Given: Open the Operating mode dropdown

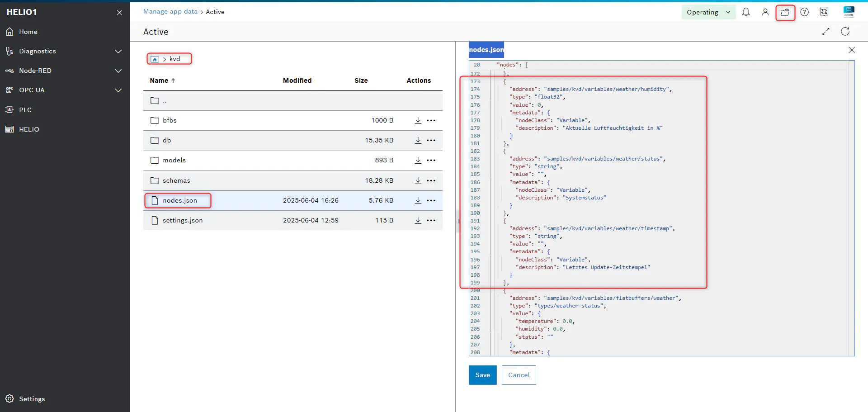Looking at the screenshot, I should (x=708, y=12).
